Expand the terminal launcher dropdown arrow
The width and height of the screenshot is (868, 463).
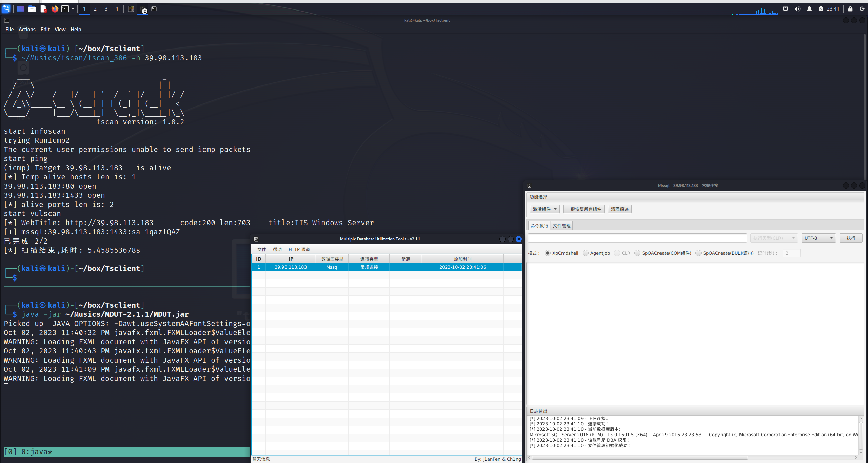73,9
